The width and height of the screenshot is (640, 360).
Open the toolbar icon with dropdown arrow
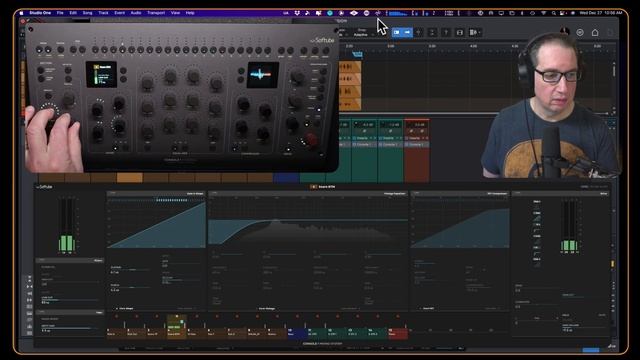[x=475, y=32]
